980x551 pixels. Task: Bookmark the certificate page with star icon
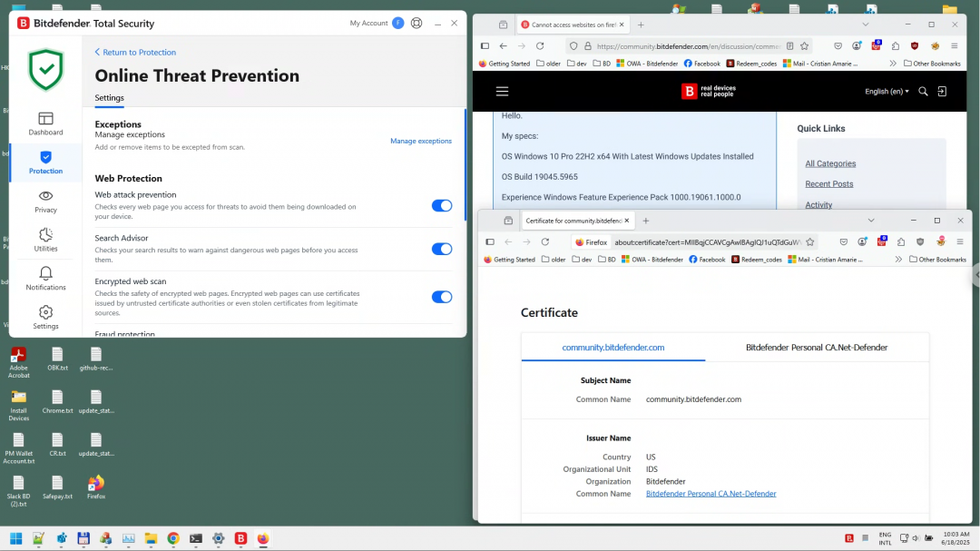(x=810, y=242)
